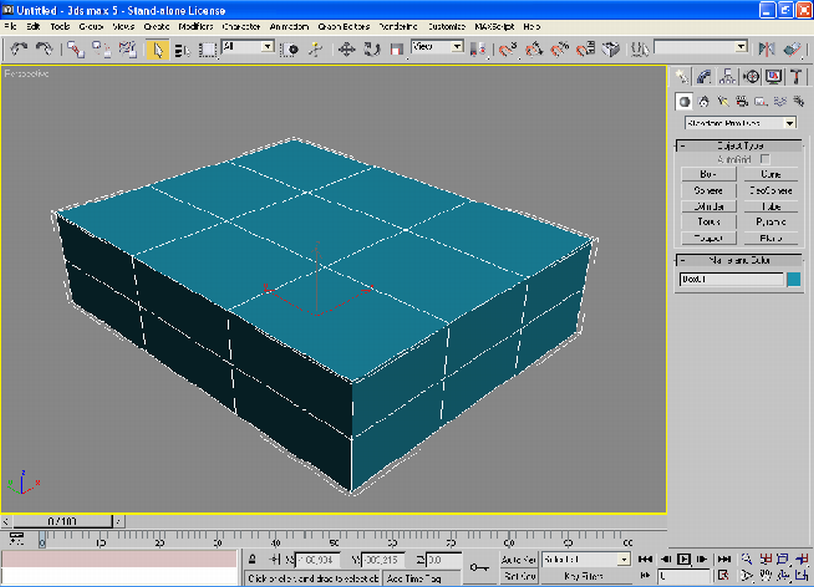Screen dimensions: 814x587
Task: Choose the Cameras category icon
Action: tap(741, 101)
